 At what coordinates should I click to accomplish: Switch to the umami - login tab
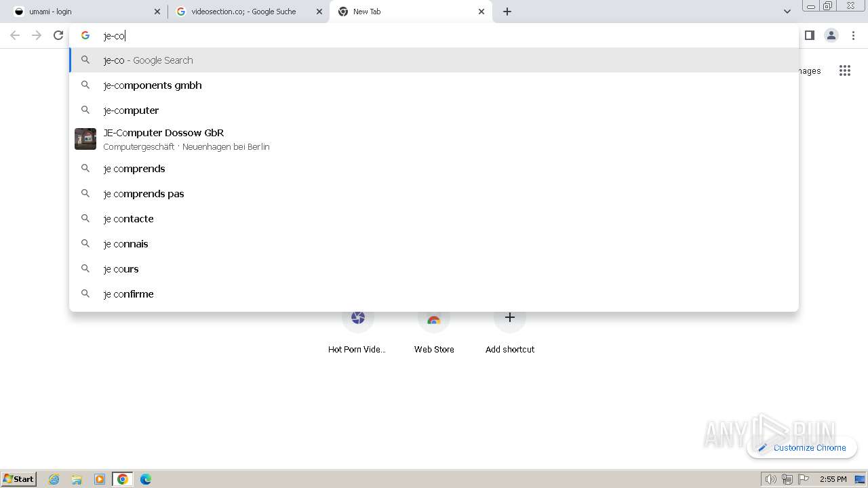click(87, 12)
